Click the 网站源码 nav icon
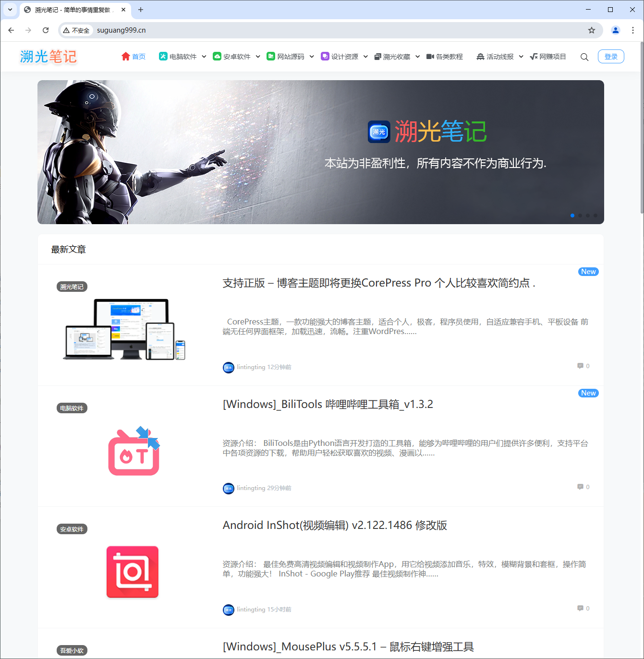The width and height of the screenshot is (644, 659). click(x=271, y=56)
